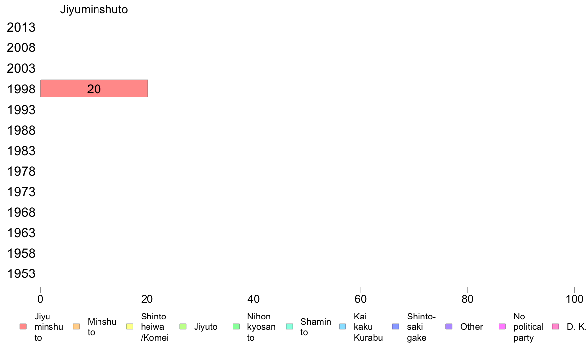Click the light green Jiyuto swatch
This screenshot has width=588, height=364.
[x=183, y=327]
